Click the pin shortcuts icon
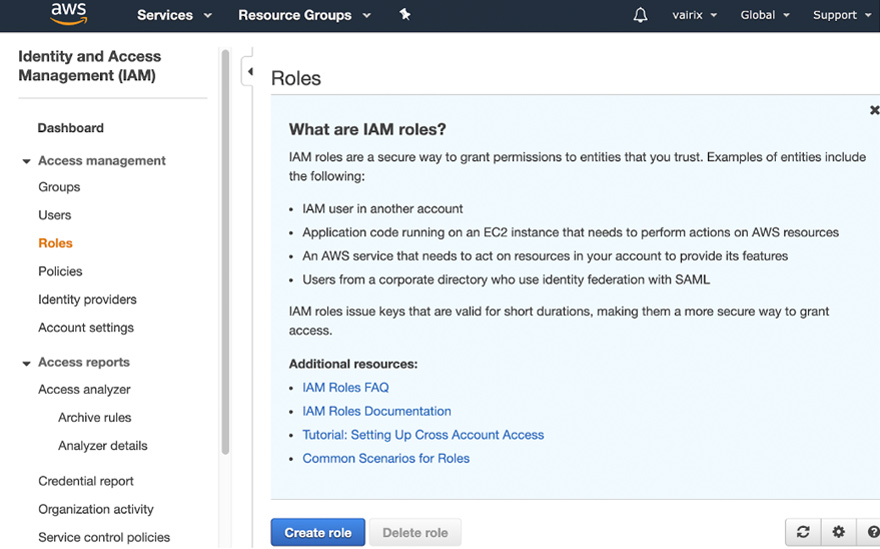The height and width of the screenshot is (549, 880). [x=405, y=15]
